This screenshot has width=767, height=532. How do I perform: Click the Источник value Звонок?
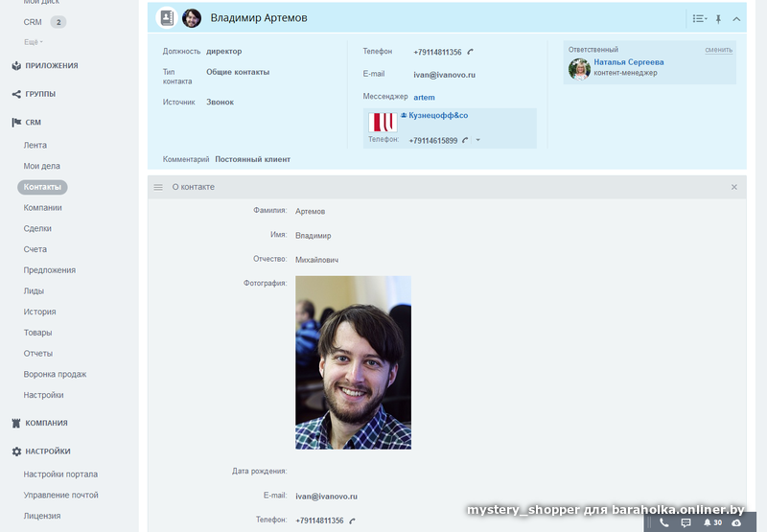tap(221, 103)
